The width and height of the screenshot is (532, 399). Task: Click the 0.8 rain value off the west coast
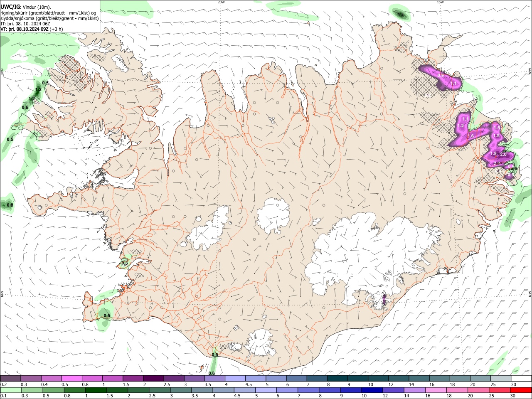[x=10, y=205]
